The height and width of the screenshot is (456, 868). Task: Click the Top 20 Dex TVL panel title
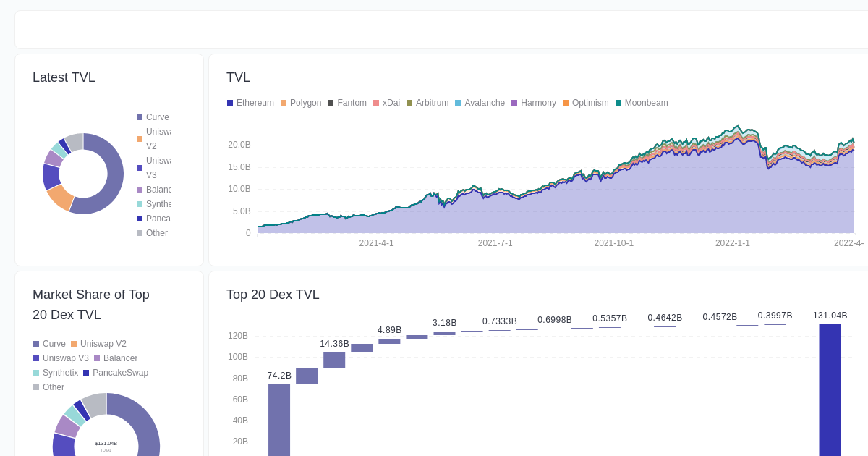[x=272, y=295]
